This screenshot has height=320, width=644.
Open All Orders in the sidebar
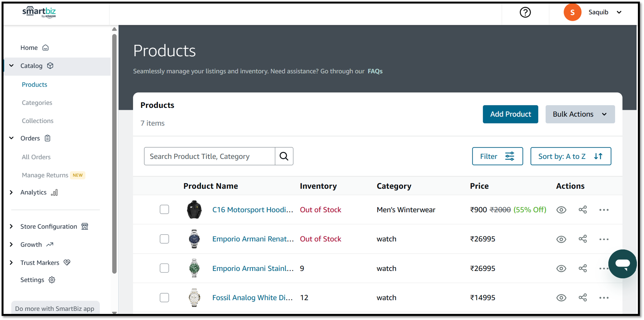(x=36, y=157)
